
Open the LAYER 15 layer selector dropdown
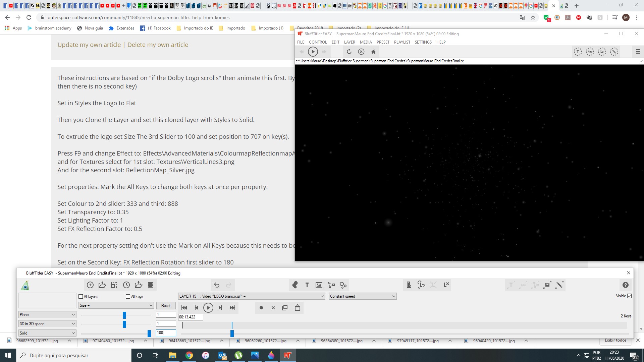252,296
